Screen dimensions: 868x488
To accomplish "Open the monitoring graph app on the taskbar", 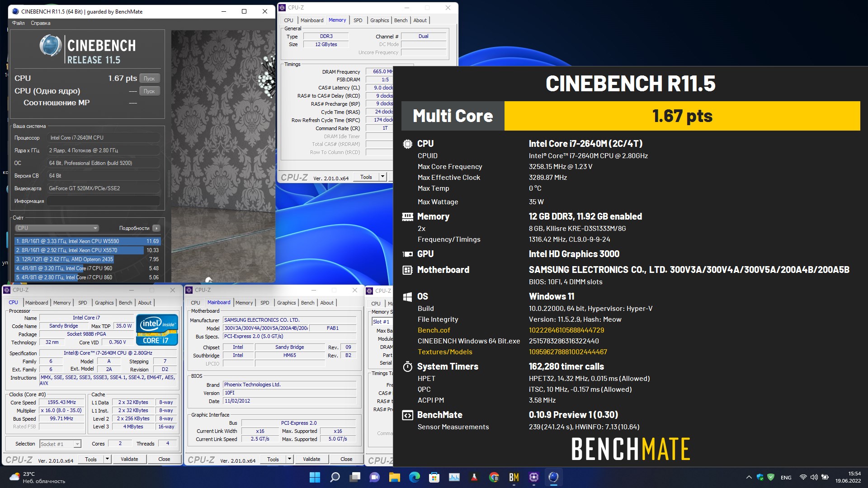I will click(454, 477).
